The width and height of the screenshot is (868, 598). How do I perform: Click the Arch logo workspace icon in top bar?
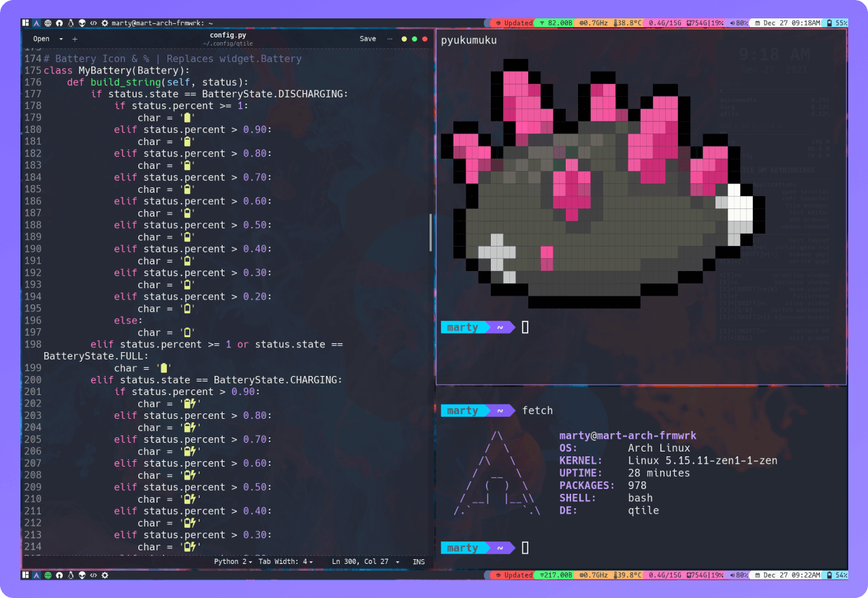tap(37, 22)
